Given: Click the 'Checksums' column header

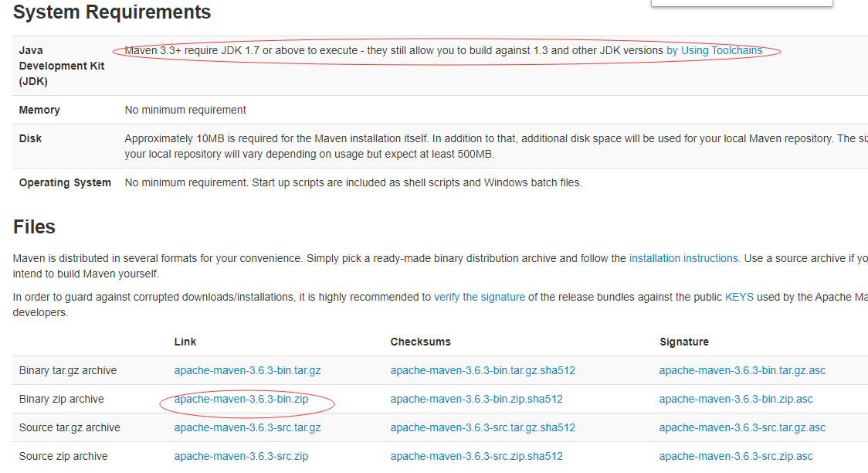Looking at the screenshot, I should point(421,342).
